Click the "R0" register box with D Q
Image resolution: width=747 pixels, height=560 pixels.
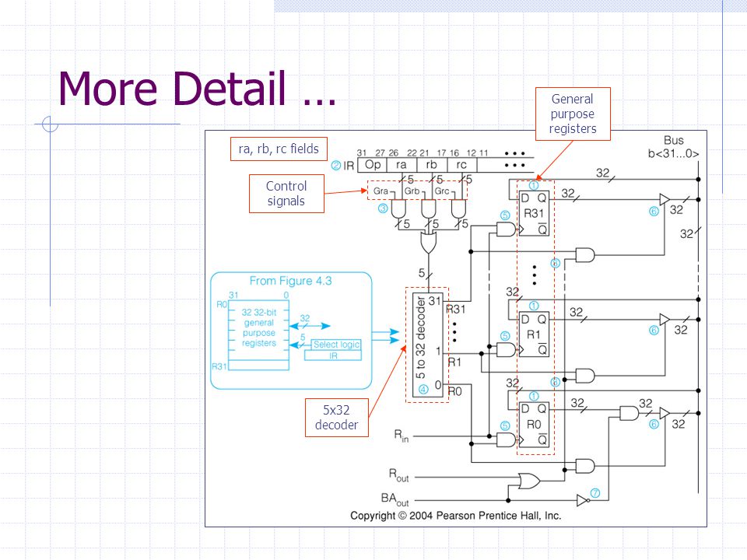click(534, 425)
